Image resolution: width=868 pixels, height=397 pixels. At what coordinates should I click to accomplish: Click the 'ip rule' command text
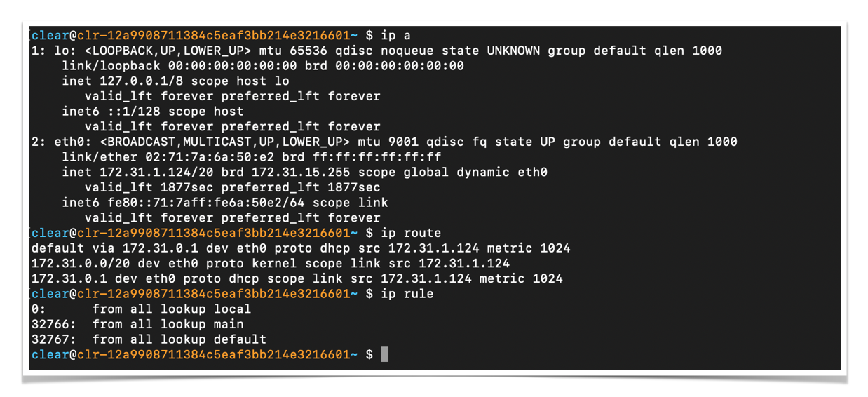(x=407, y=294)
